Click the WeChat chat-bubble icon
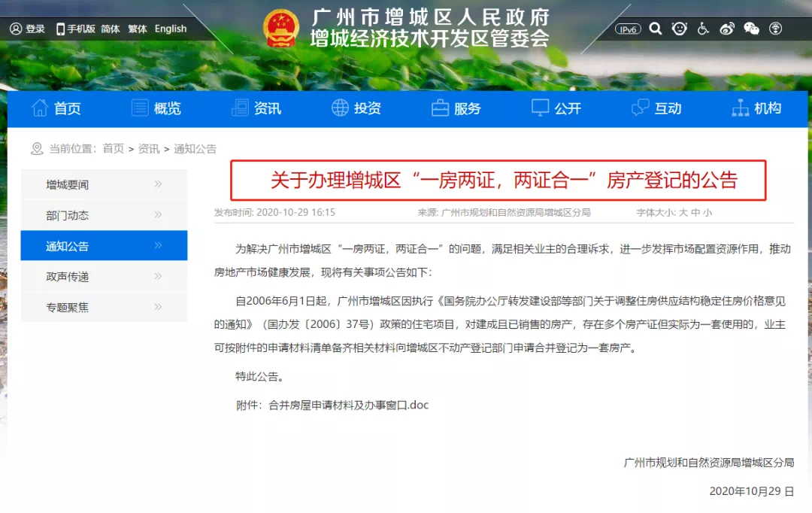 (751, 29)
